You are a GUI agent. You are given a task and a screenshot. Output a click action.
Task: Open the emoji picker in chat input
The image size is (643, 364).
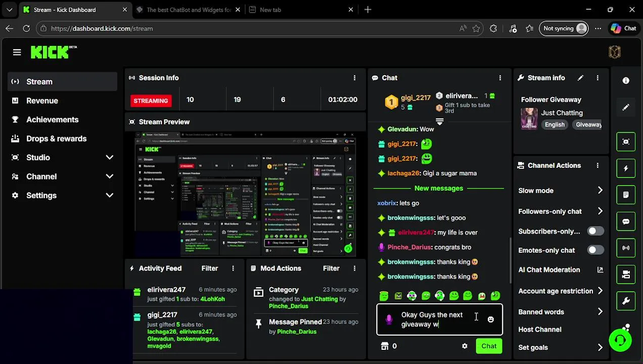490,320
